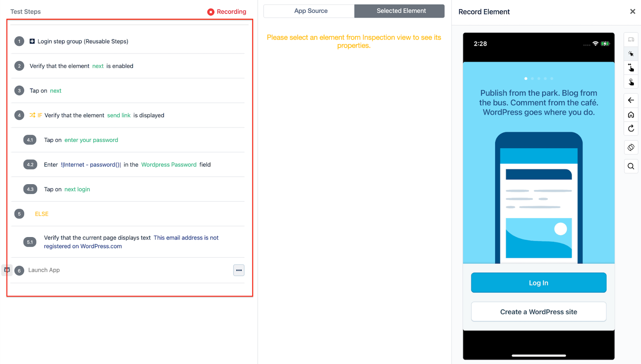Screen dimensions: 641x364
Task: Click the 'Verify that the element' text in step 2
Action: coord(59,66)
